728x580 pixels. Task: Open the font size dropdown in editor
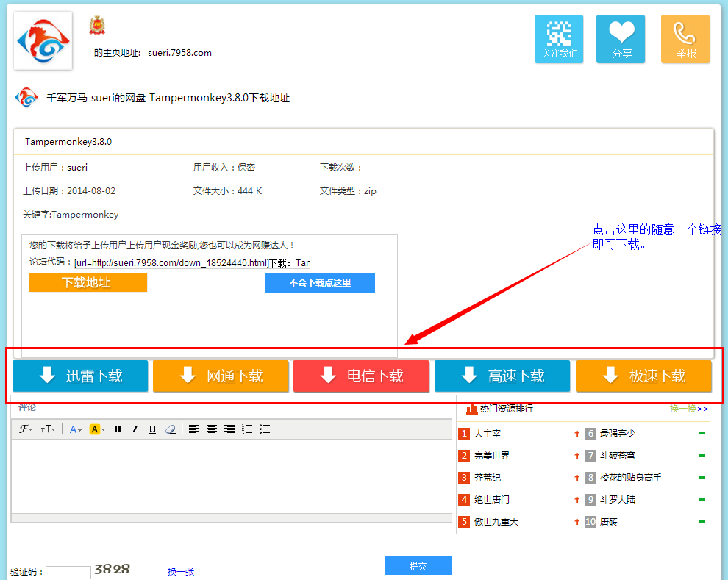point(48,429)
